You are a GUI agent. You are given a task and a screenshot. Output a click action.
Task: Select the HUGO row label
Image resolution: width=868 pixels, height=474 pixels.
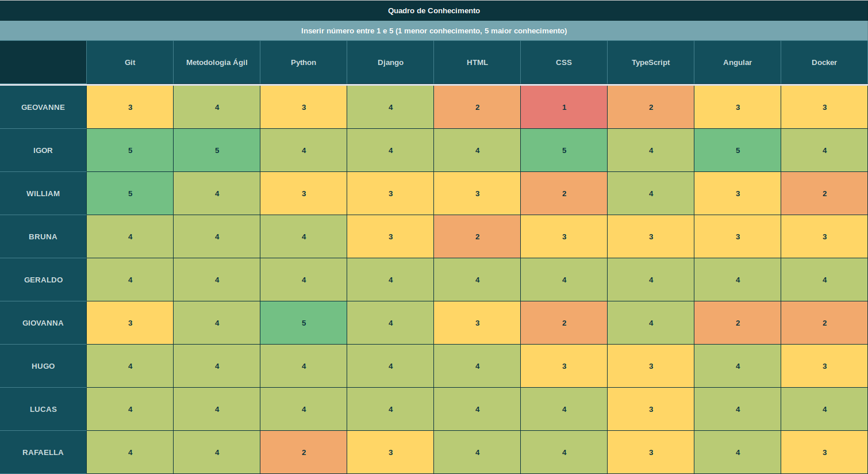[43, 366]
